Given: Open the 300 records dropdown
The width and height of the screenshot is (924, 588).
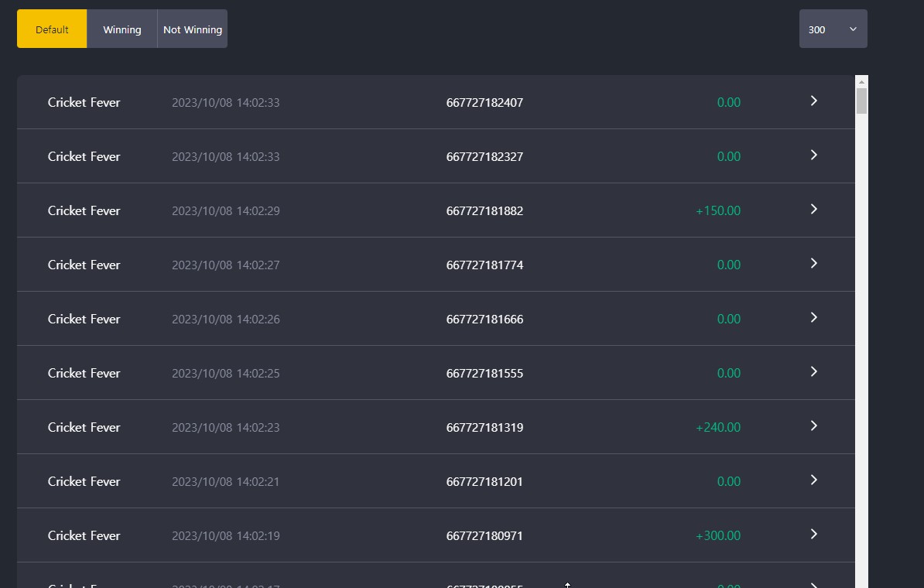Looking at the screenshot, I should pyautogui.click(x=833, y=29).
